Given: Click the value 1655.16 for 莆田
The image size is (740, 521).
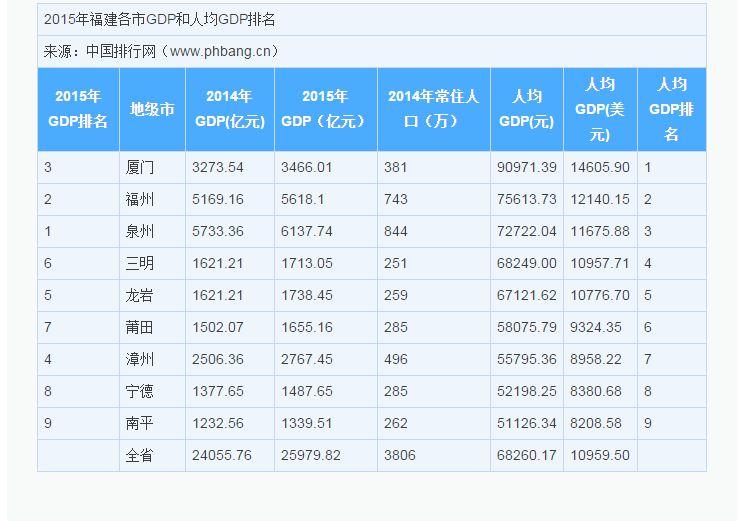Looking at the screenshot, I should 307,327.
